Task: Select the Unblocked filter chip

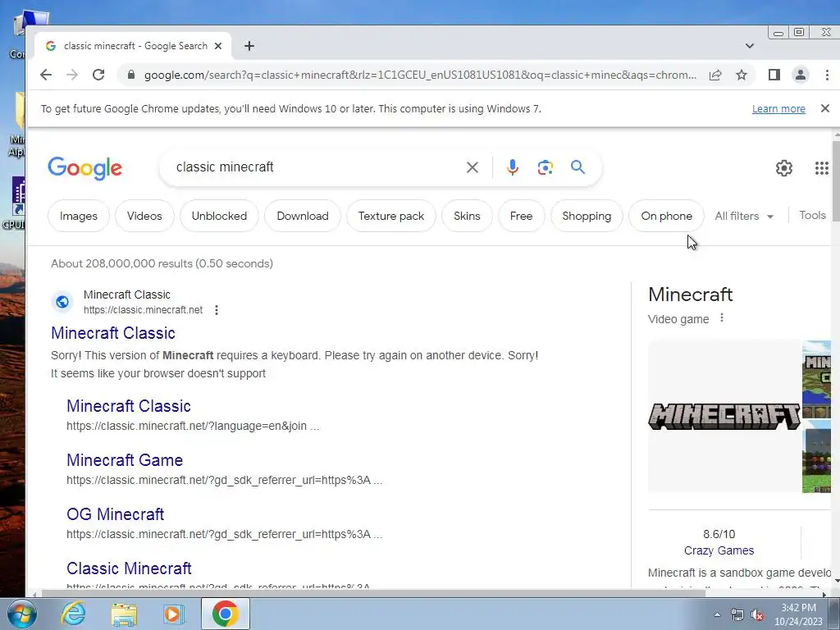Action: pos(219,216)
